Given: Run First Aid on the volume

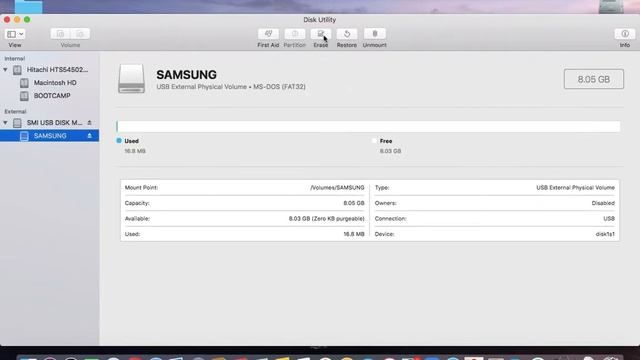Looking at the screenshot, I should click(268, 34).
